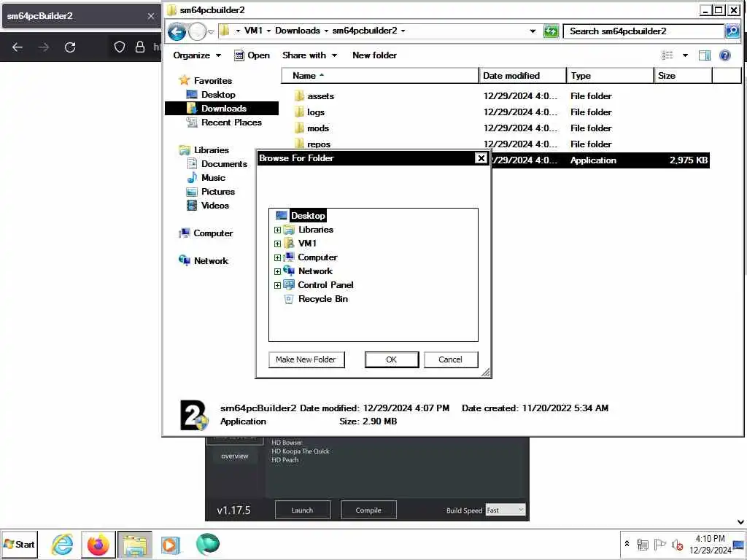The height and width of the screenshot is (560, 747).
Task: Open the Start menu
Action: (x=20, y=544)
